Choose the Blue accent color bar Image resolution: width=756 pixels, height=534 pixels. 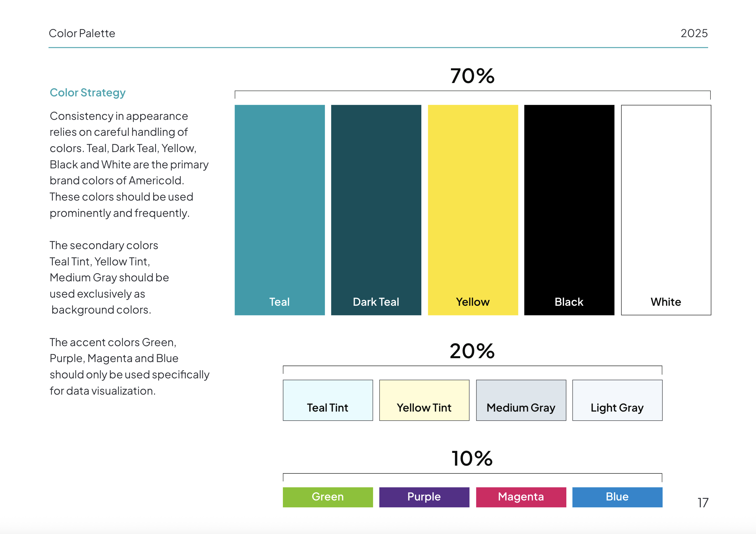pos(618,497)
